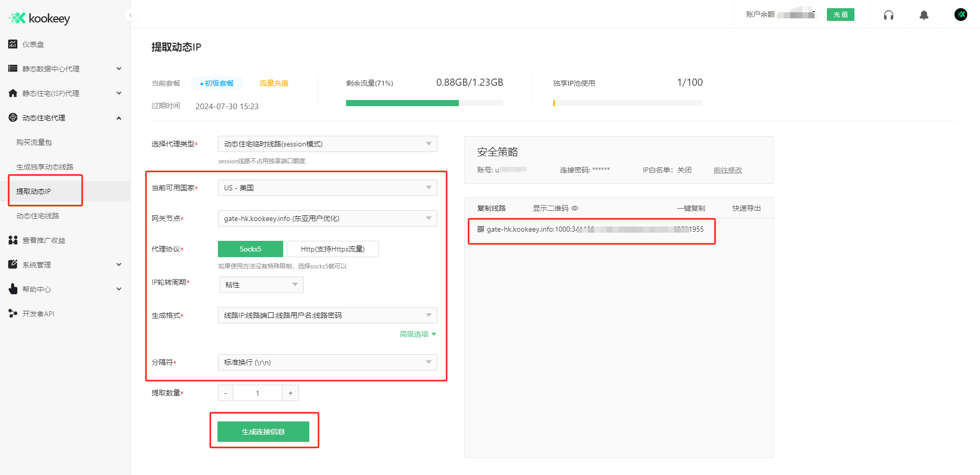Click the 剩余流量 progress bar
The image size is (980, 475).
[424, 103]
